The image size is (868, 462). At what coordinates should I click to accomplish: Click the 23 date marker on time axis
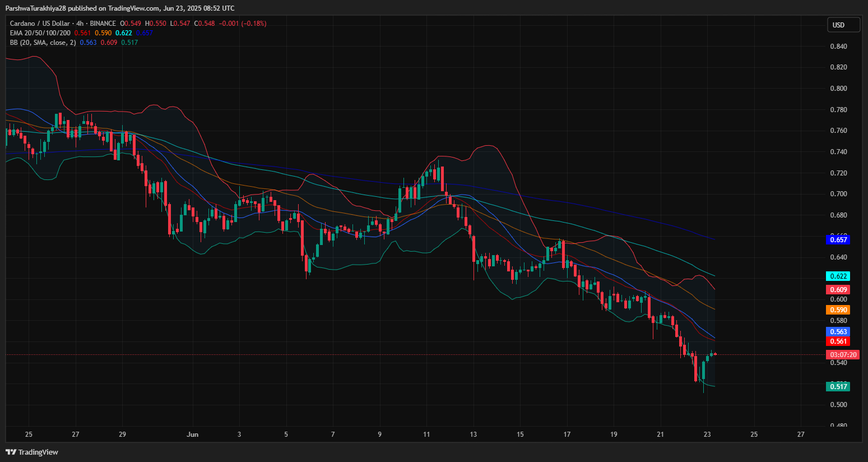tap(707, 435)
